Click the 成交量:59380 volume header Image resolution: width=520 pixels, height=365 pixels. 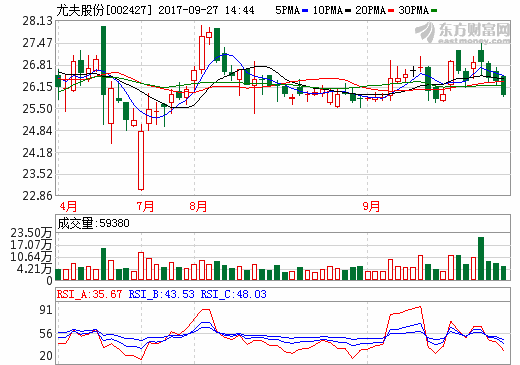pos(93,223)
